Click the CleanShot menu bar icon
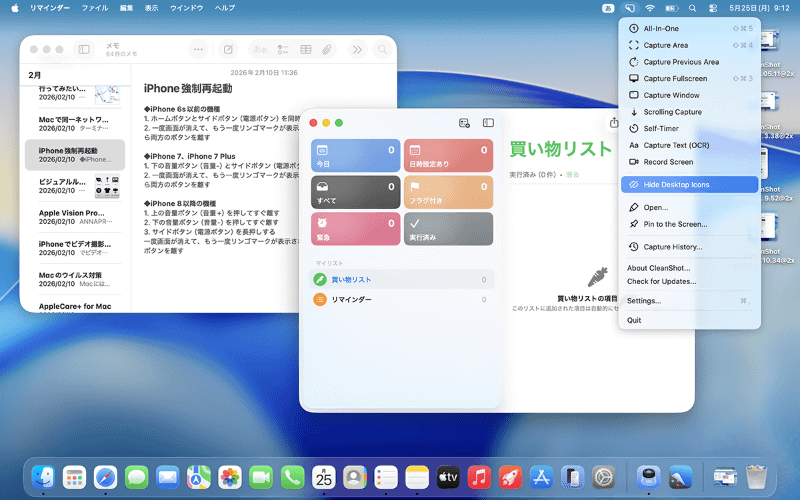800x500 pixels. click(x=630, y=8)
